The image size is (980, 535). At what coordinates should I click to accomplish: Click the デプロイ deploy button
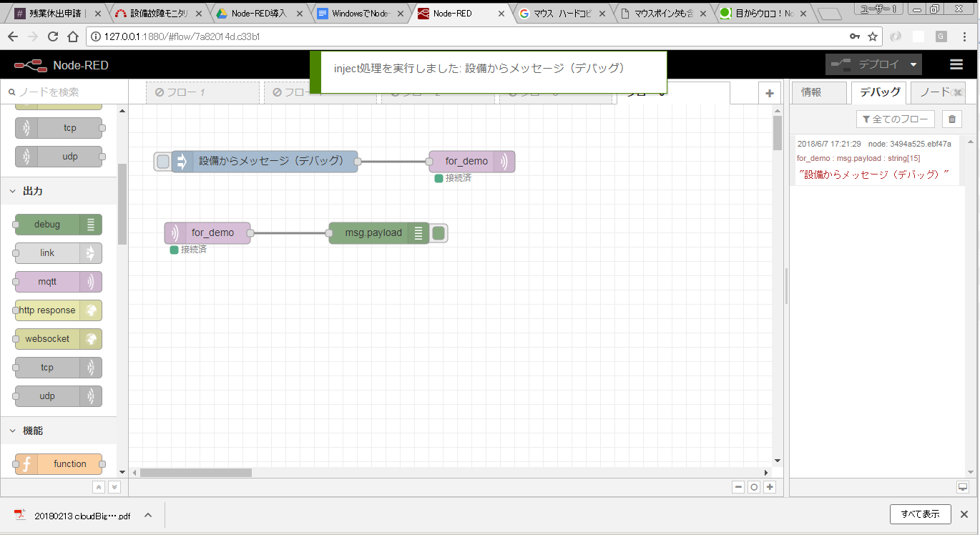[x=866, y=64]
